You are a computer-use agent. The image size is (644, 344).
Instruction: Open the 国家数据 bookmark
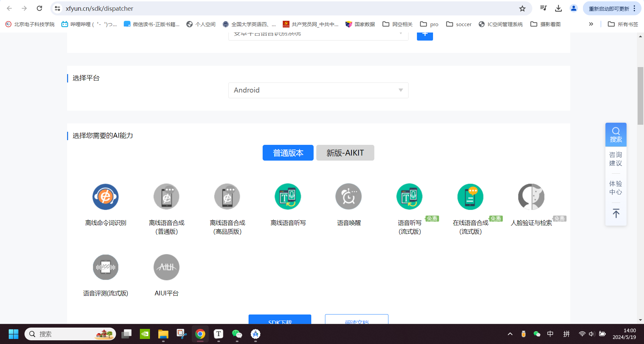coord(360,24)
